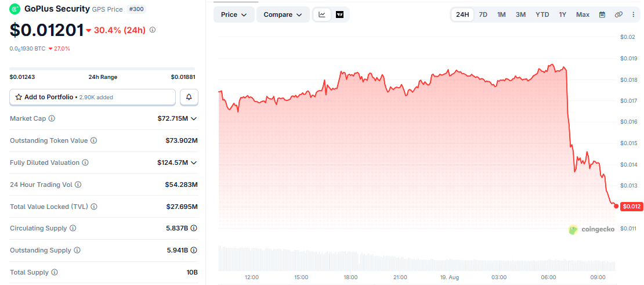Viewport: 644px width, 285px height.
Task: Click the $73.902M outstanding token value
Action: click(x=182, y=140)
